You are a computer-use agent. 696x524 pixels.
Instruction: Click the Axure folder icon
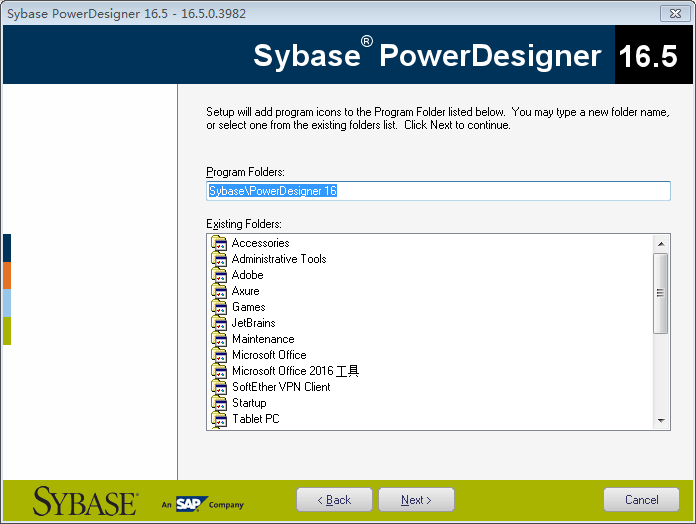(219, 291)
